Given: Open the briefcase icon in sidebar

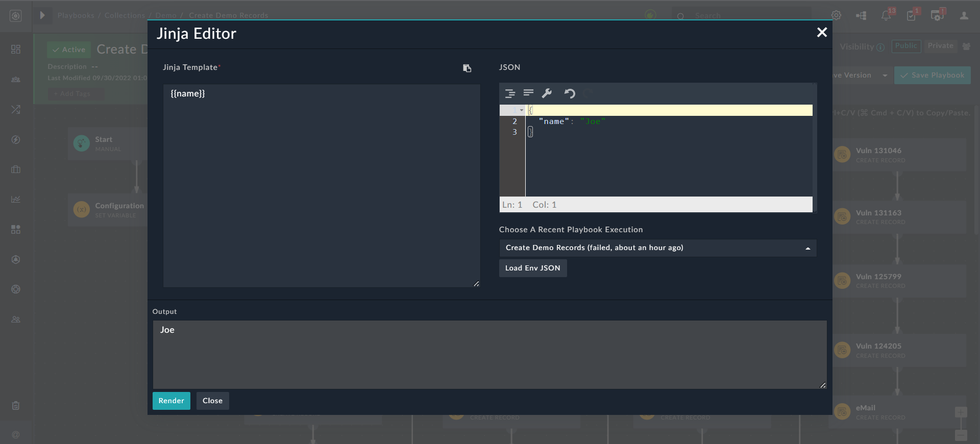Looking at the screenshot, I should click(16, 169).
